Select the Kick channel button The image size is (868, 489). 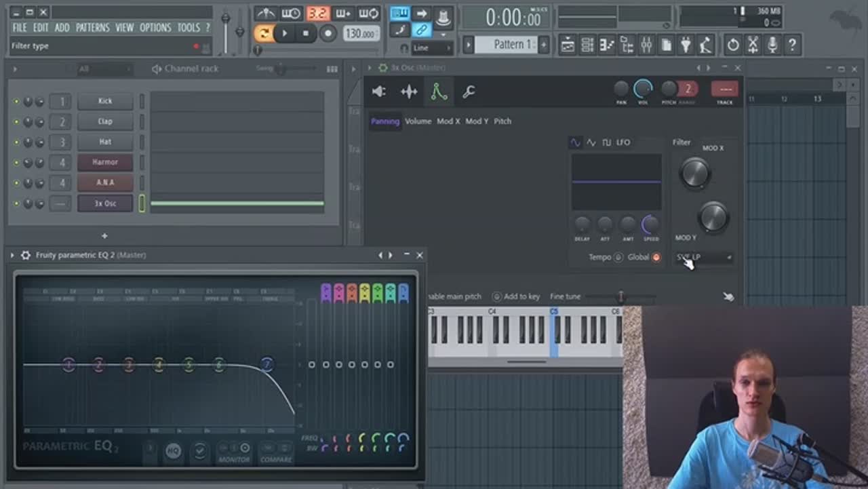tap(105, 101)
